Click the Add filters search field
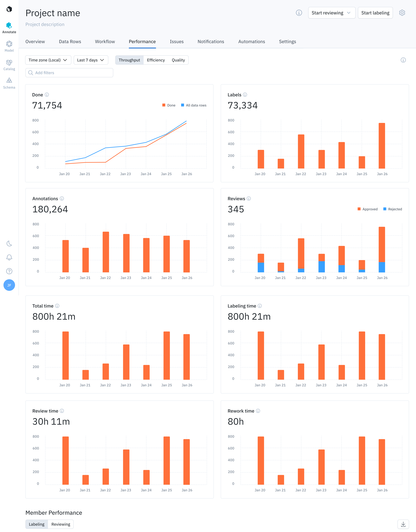The height and width of the screenshot is (532, 416). 69,73
